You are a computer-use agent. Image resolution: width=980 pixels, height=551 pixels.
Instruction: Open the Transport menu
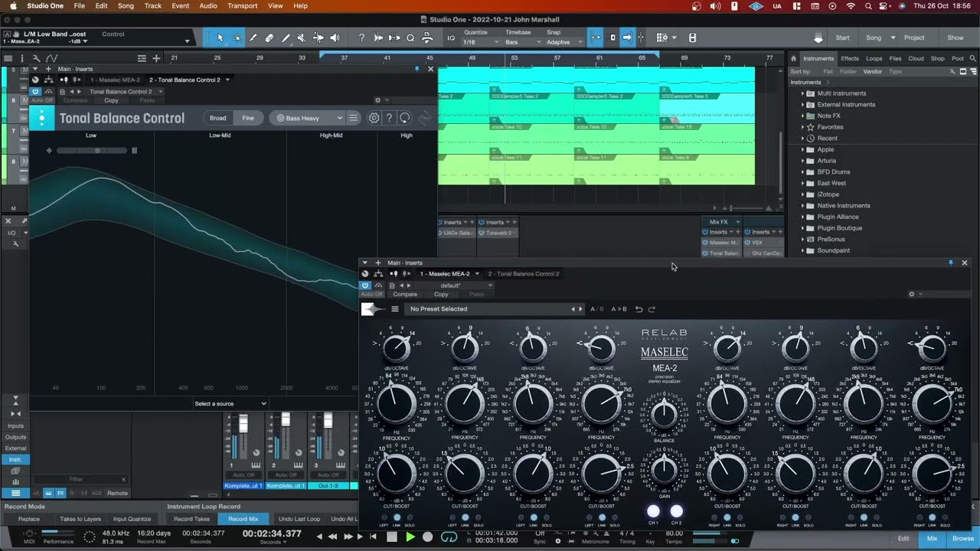tap(242, 6)
